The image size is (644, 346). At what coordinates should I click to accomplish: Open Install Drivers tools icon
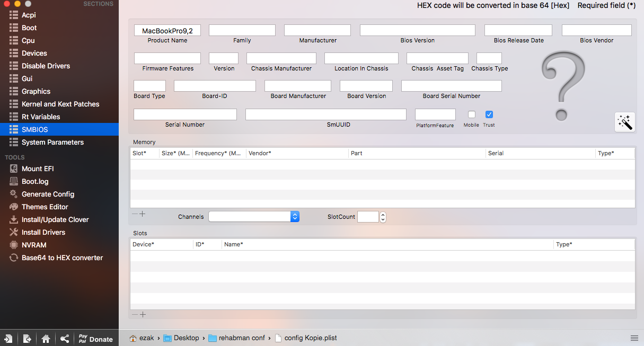click(x=14, y=232)
